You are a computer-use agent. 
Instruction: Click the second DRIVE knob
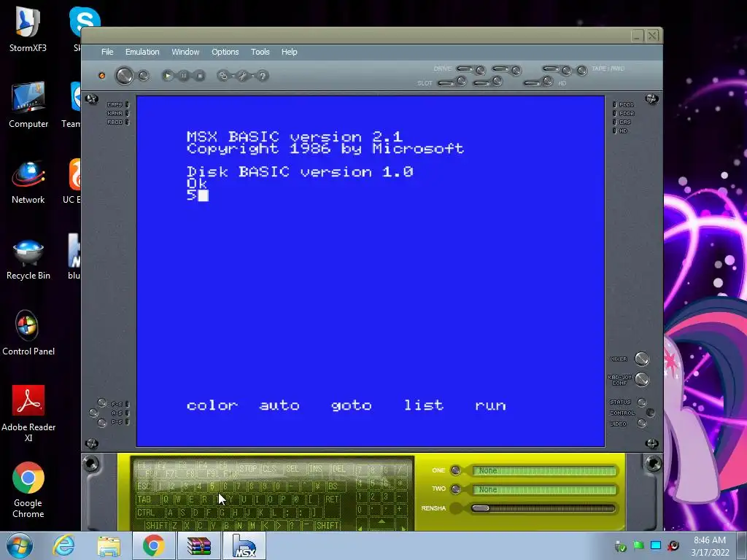coord(516,71)
